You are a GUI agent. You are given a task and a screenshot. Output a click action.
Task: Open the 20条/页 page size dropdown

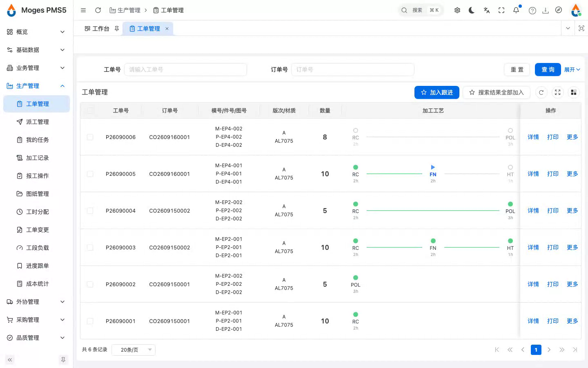[x=134, y=350]
